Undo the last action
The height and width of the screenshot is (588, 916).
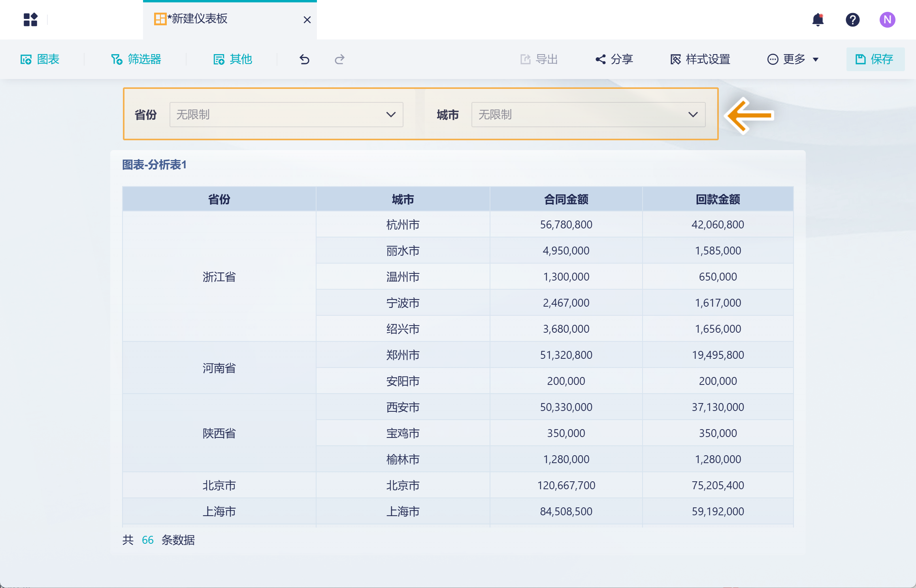pyautogui.click(x=304, y=59)
